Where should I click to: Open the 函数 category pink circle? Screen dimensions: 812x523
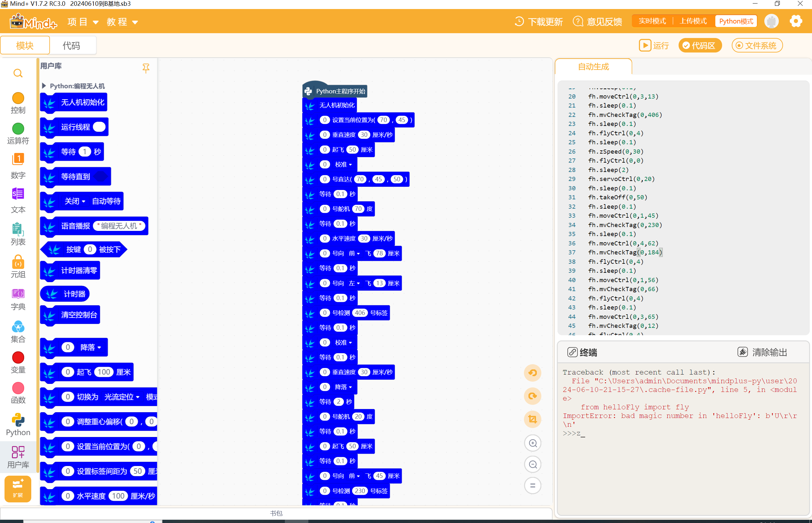18,388
